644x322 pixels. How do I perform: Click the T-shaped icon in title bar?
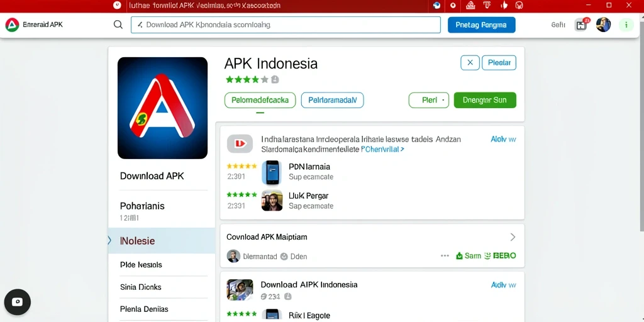click(x=487, y=5)
